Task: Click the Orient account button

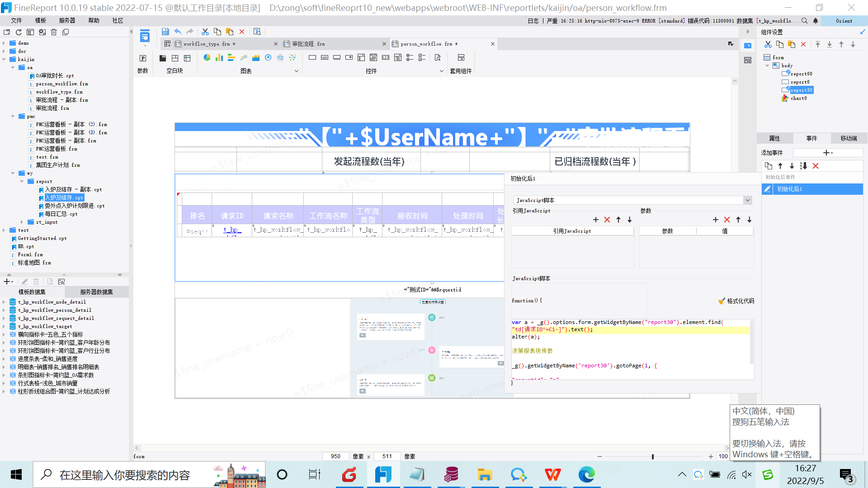Action: point(844,21)
